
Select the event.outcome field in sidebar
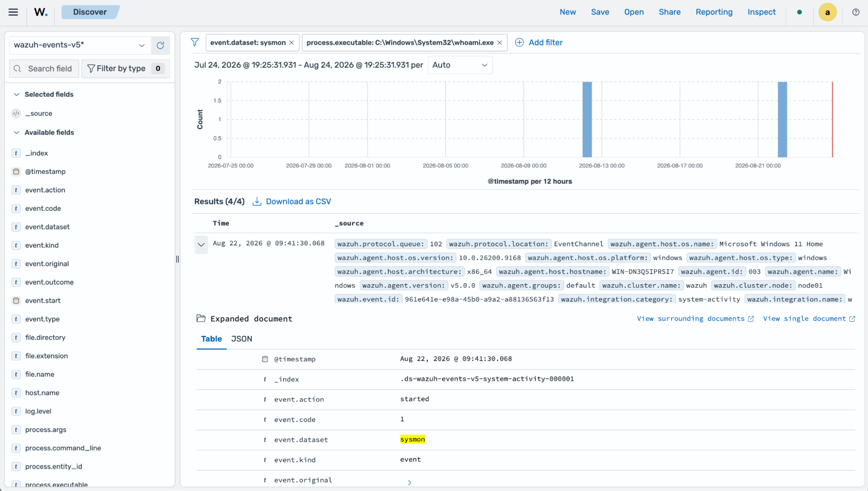point(50,282)
